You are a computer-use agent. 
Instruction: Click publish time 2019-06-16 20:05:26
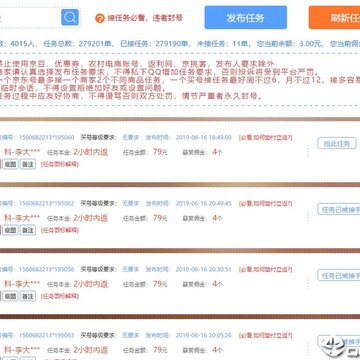pyautogui.click(x=203, y=335)
